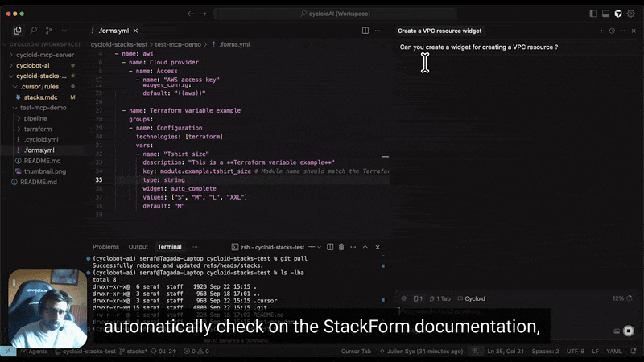The height and width of the screenshot is (362, 644).
Task: Expand the pipeline folder
Action: click(35, 118)
